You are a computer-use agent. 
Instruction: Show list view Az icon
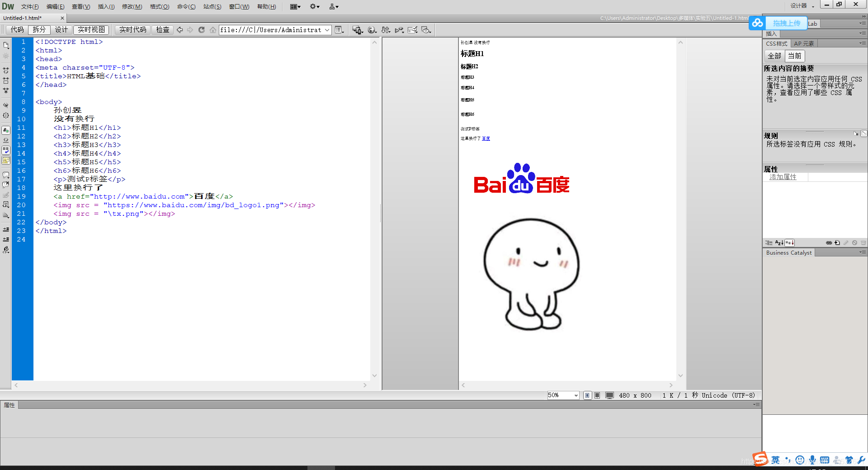(x=779, y=243)
